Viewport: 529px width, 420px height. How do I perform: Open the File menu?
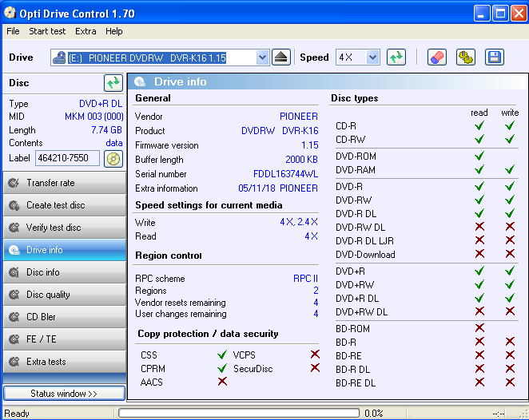13,31
